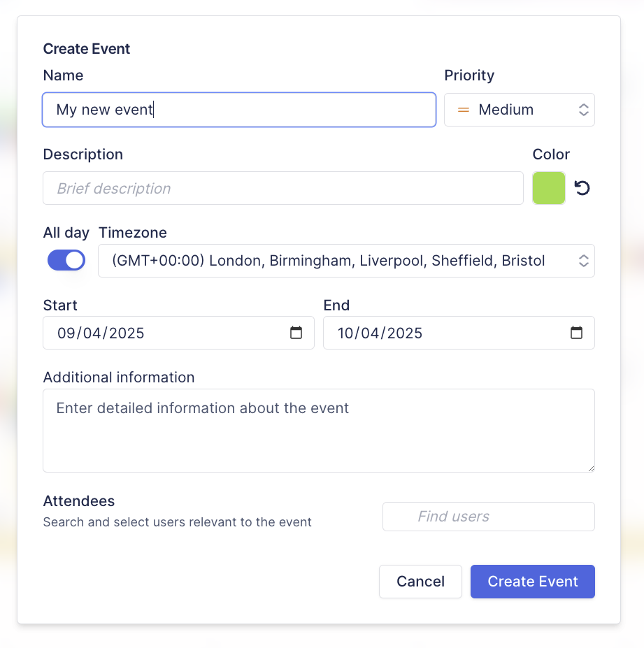The image size is (644, 648).
Task: Click the Priority selector up-down chevron arrows
Action: point(583,110)
